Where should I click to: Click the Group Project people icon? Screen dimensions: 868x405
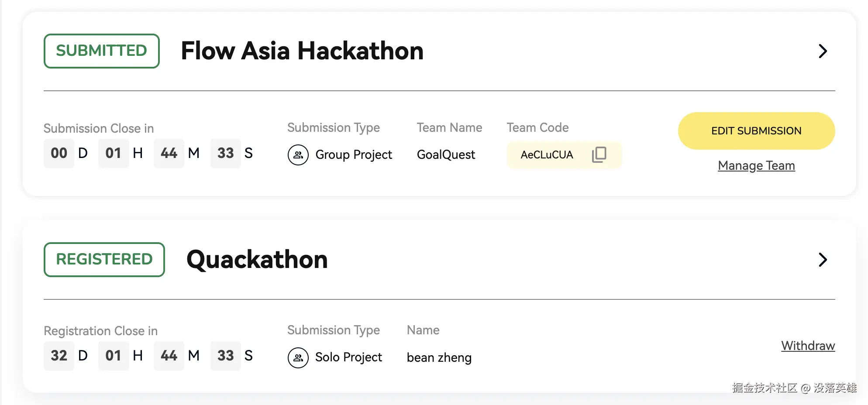pyautogui.click(x=298, y=155)
